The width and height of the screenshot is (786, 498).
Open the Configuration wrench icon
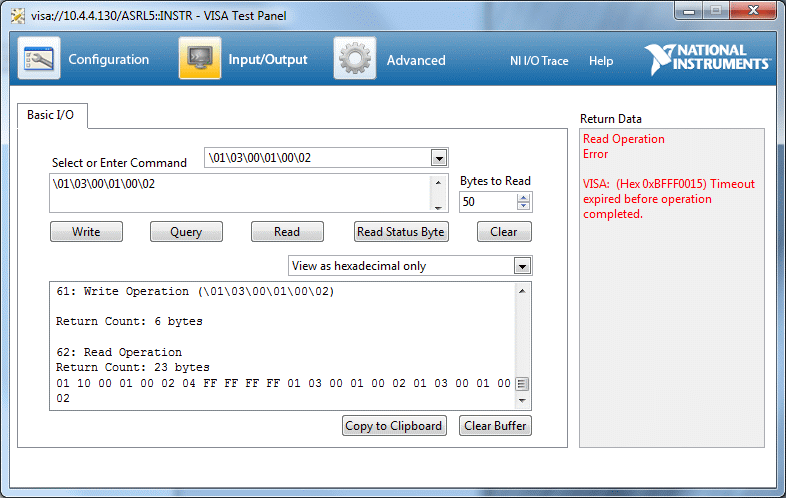39,58
